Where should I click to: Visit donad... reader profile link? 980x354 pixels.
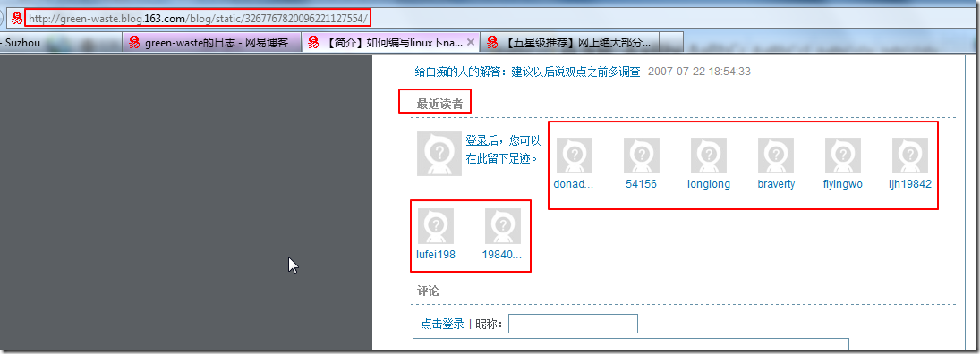(x=573, y=184)
